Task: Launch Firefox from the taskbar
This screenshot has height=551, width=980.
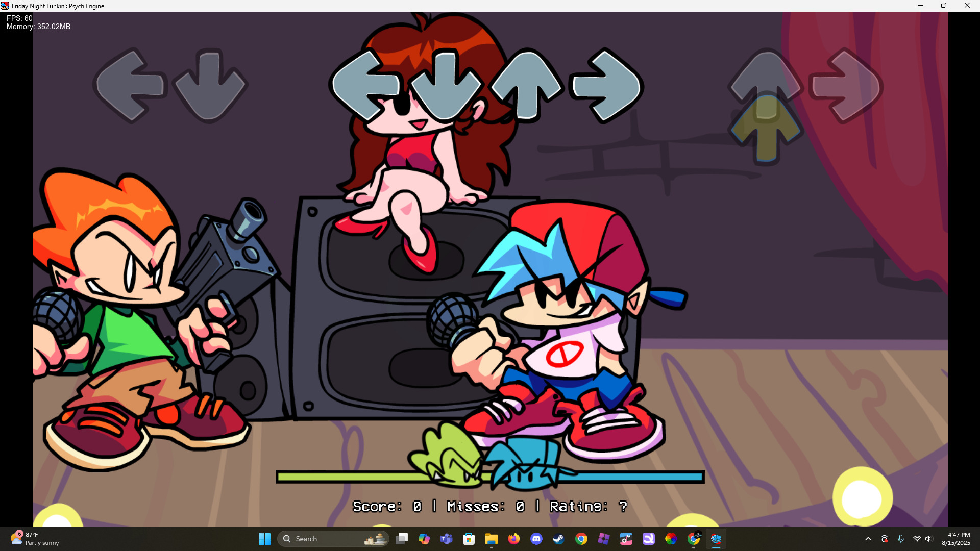Action: 514,539
